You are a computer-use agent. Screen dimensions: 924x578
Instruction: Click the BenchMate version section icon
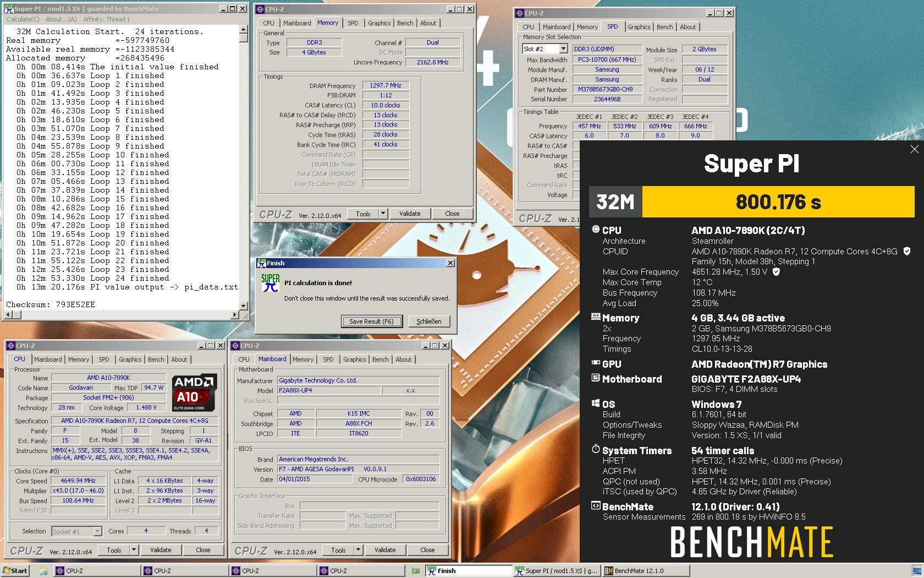pyautogui.click(x=595, y=506)
